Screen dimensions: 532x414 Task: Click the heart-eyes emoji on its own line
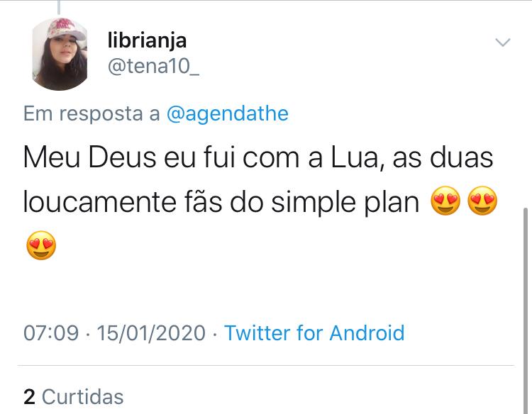40,245
